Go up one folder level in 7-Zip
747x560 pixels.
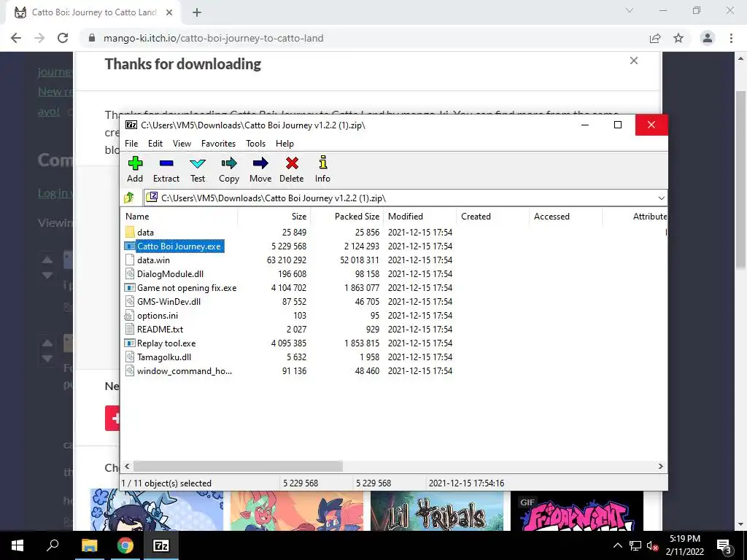(x=129, y=198)
